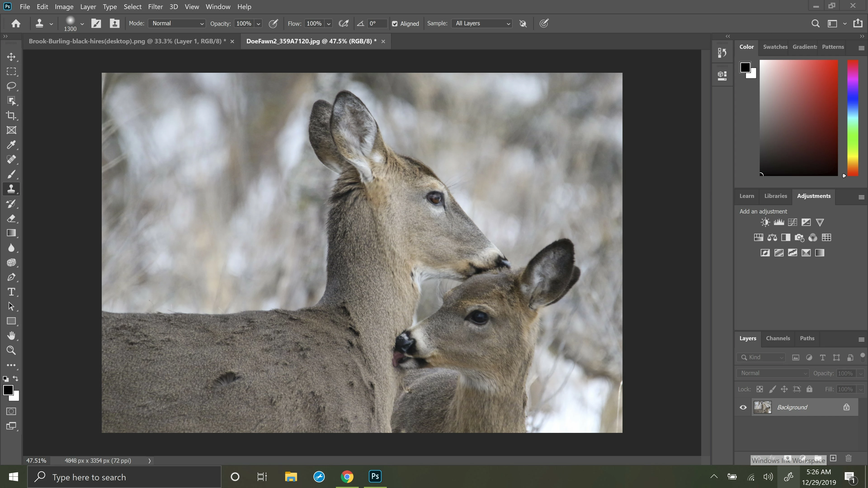Toggle the Clone Source panel icon
This screenshot has height=488, width=868.
click(115, 23)
